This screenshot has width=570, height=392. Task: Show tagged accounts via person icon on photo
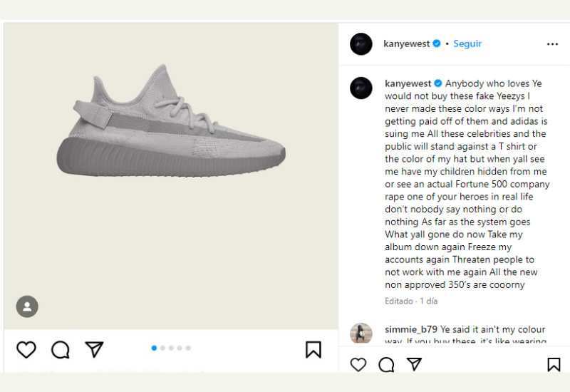coord(27,306)
